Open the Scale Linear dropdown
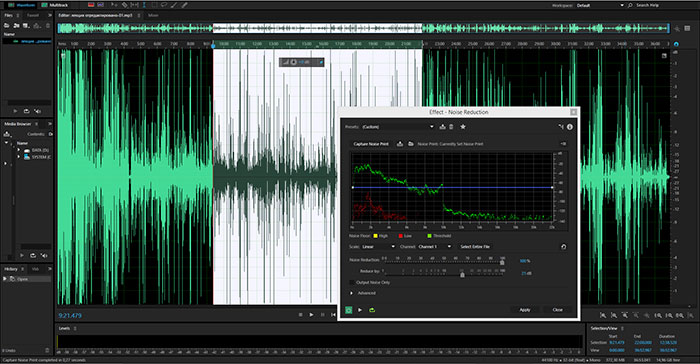The width and height of the screenshot is (700, 364). pyautogui.click(x=378, y=247)
